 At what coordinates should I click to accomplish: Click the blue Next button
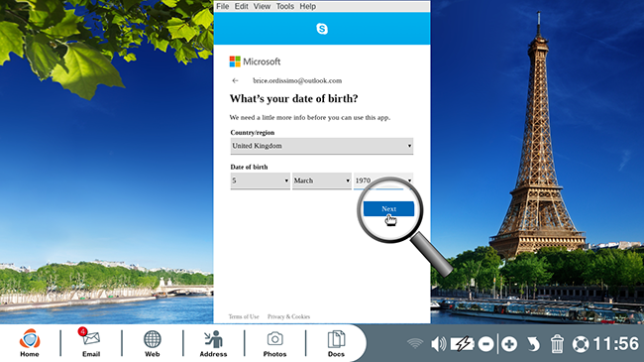388,208
